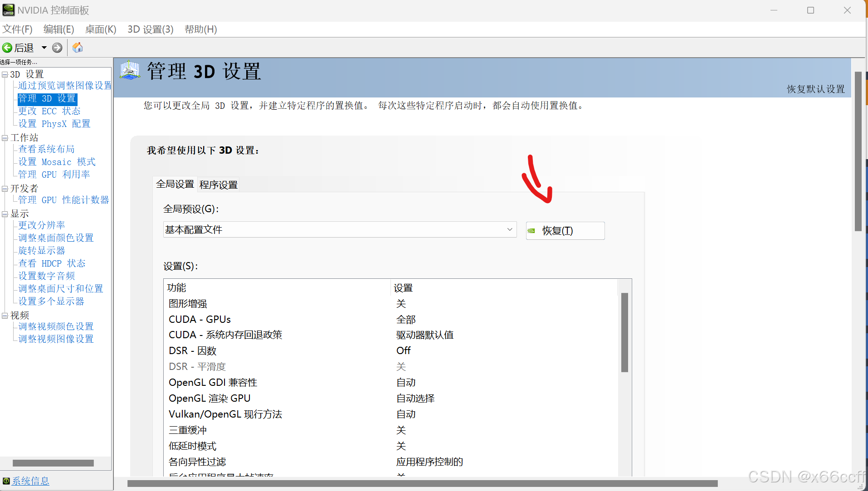Collapse the 显示 tree node
Image resolution: width=868 pixels, height=491 pixels.
(5, 214)
